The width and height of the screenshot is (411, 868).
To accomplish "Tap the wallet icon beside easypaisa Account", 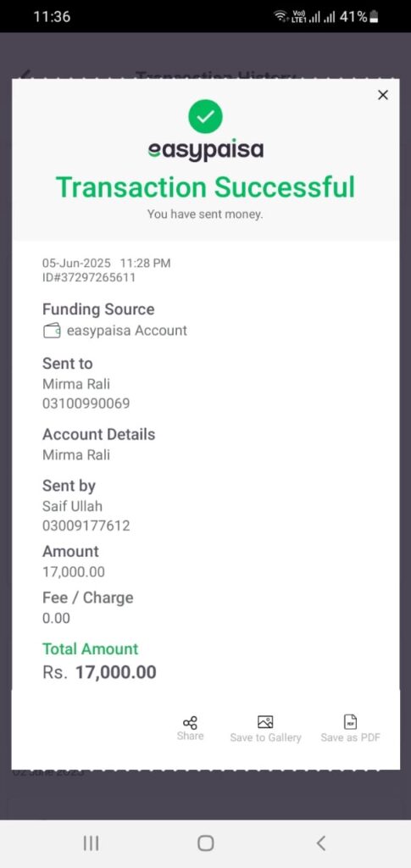I will click(x=52, y=331).
